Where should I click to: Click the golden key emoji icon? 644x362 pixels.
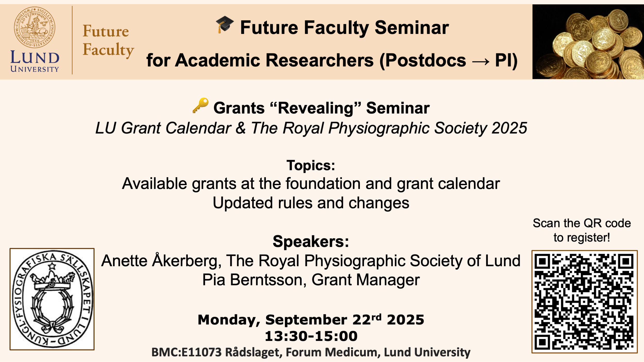(200, 105)
